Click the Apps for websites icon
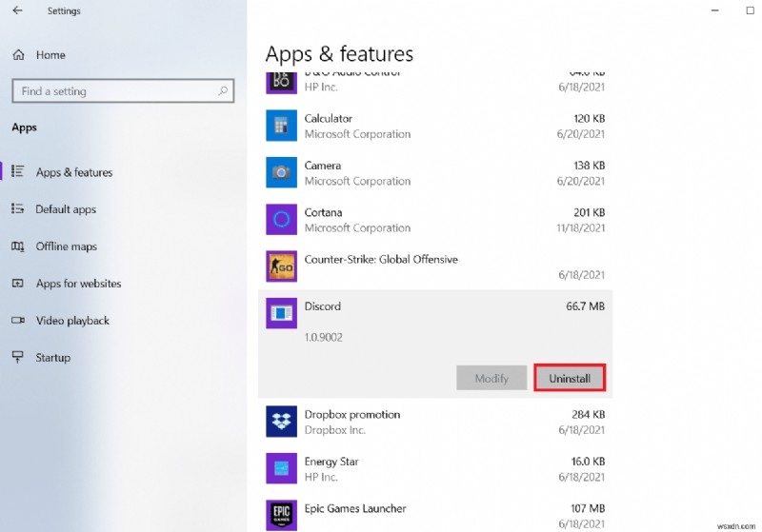The image size is (762, 532). (x=17, y=283)
